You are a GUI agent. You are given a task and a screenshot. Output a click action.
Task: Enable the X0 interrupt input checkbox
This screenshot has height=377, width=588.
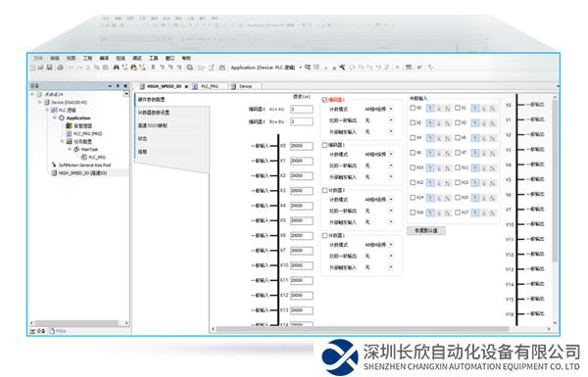pyautogui.click(x=413, y=108)
